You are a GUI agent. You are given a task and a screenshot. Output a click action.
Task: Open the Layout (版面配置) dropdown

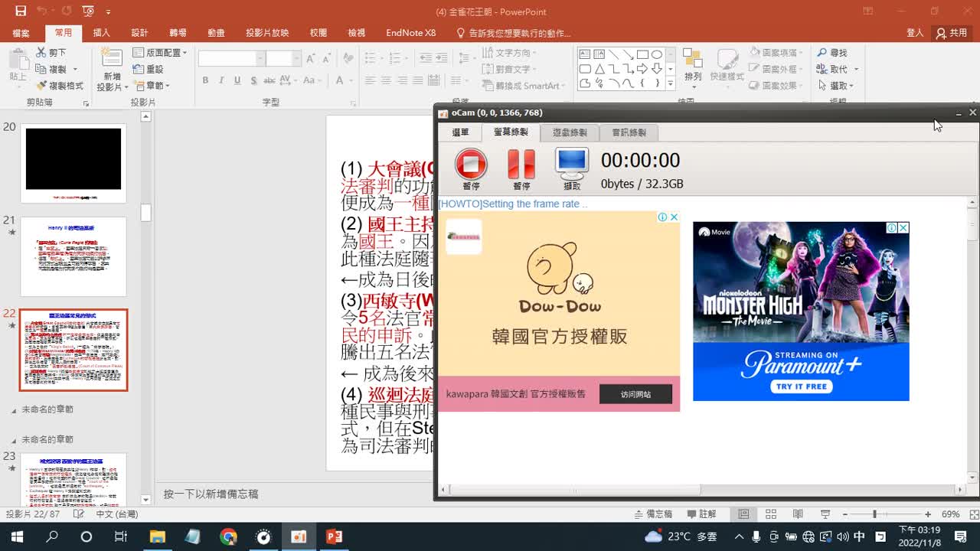pyautogui.click(x=160, y=53)
